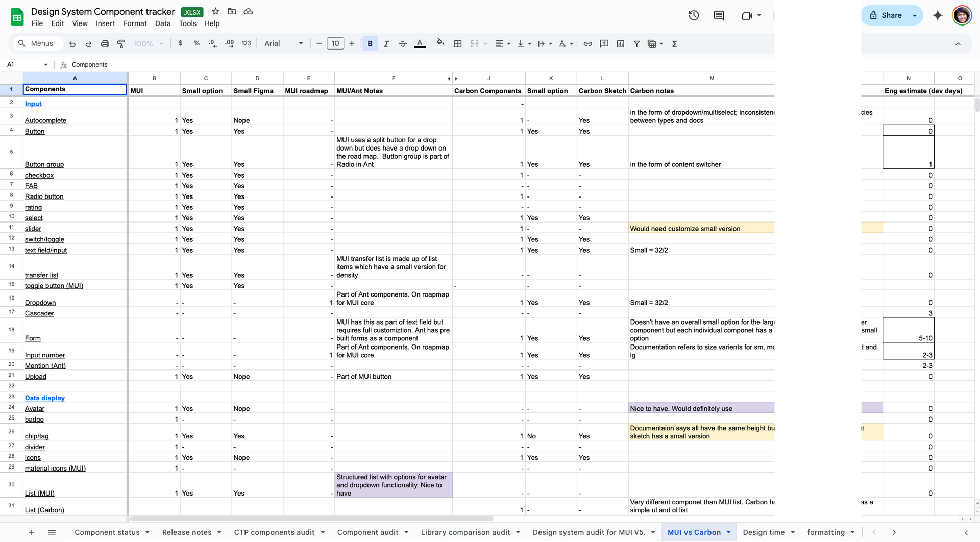Open the File menu
The height and width of the screenshot is (542, 980).
point(37,23)
